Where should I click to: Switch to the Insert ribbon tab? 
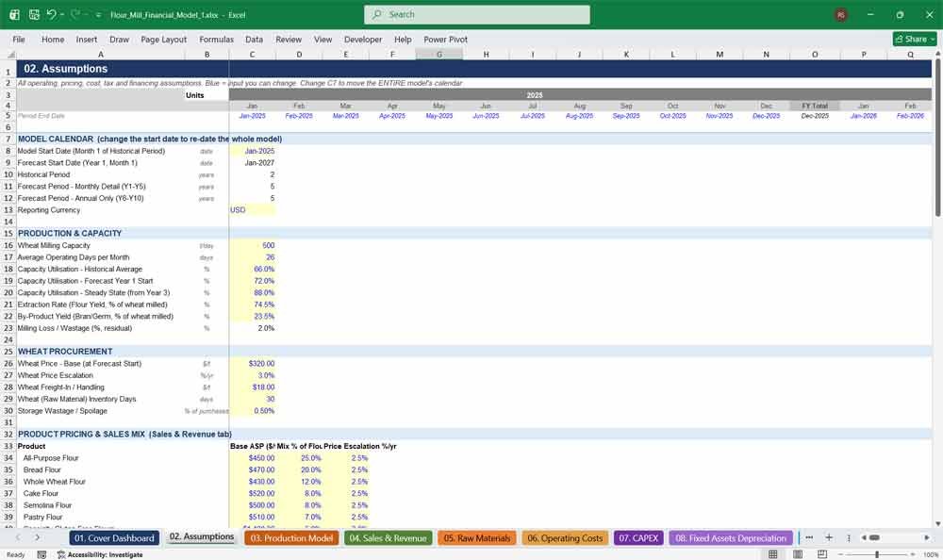pos(87,39)
